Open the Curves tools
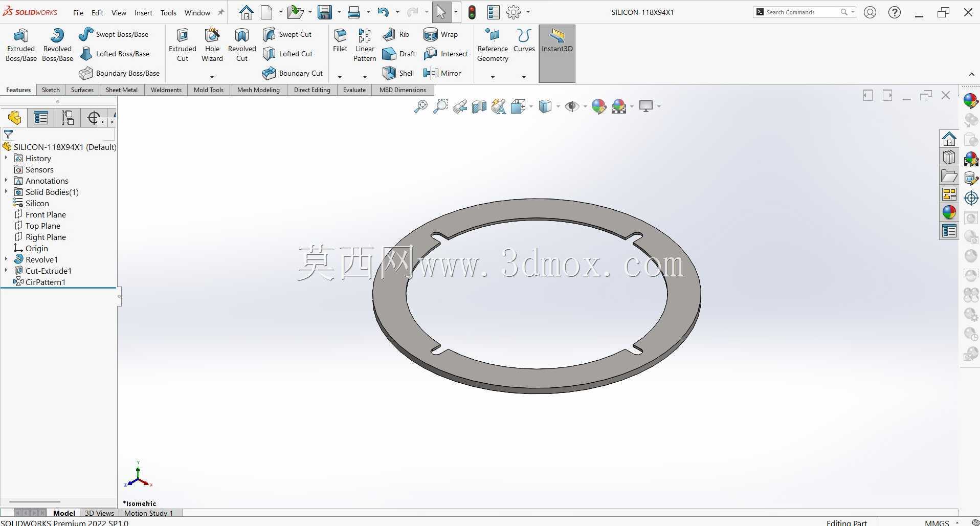 (x=524, y=40)
